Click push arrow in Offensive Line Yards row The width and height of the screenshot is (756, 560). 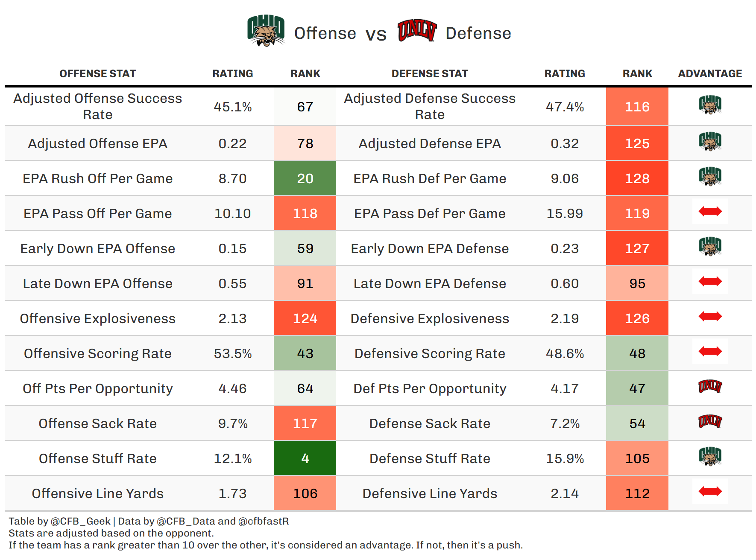point(710,492)
